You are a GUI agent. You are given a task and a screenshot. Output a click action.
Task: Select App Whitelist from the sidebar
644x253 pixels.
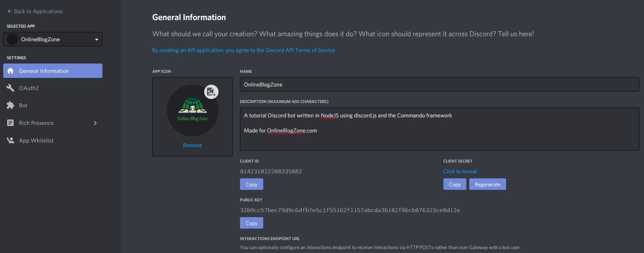(x=36, y=140)
